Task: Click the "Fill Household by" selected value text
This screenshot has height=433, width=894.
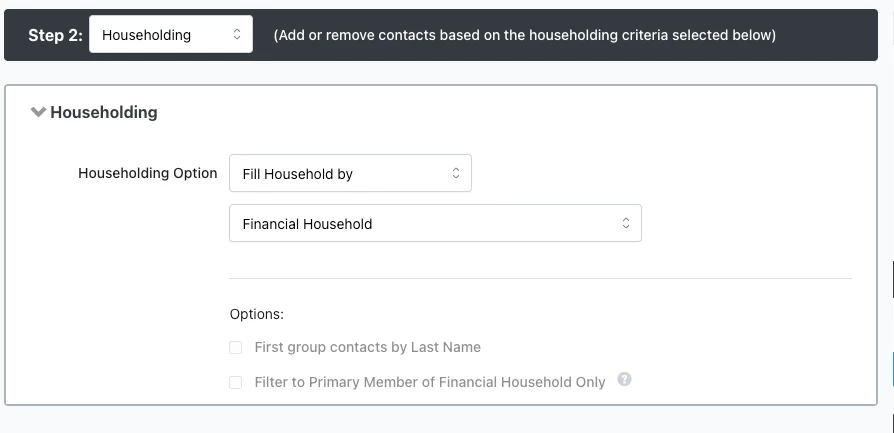Action: click(298, 174)
